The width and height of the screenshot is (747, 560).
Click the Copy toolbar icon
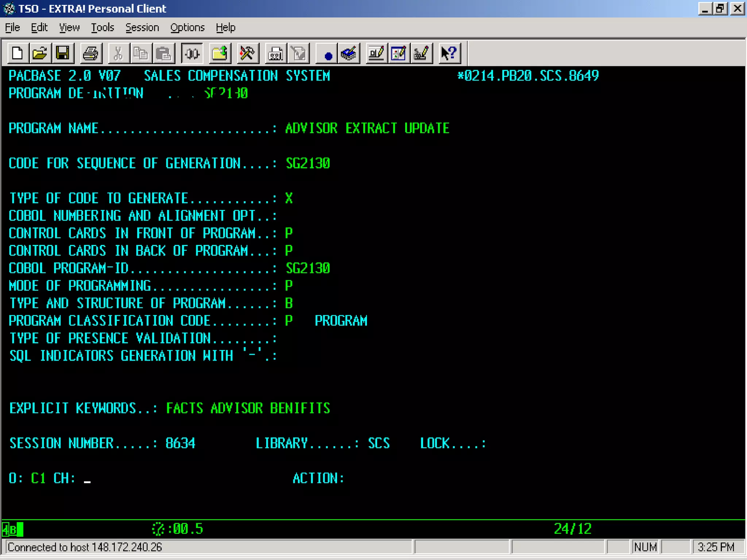coord(140,54)
